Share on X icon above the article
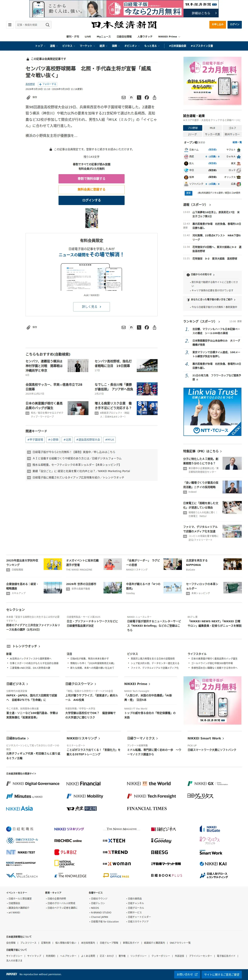The image size is (248, 980). (x=139, y=97)
